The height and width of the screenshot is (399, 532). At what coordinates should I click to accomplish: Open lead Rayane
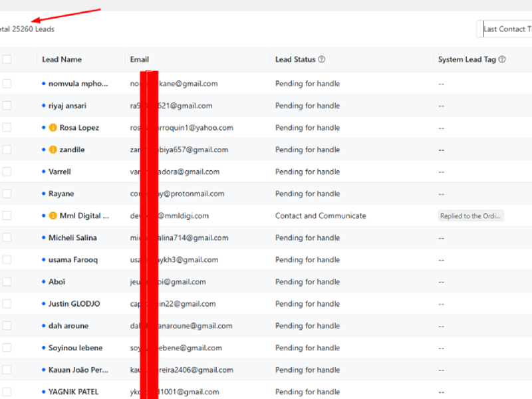click(61, 194)
